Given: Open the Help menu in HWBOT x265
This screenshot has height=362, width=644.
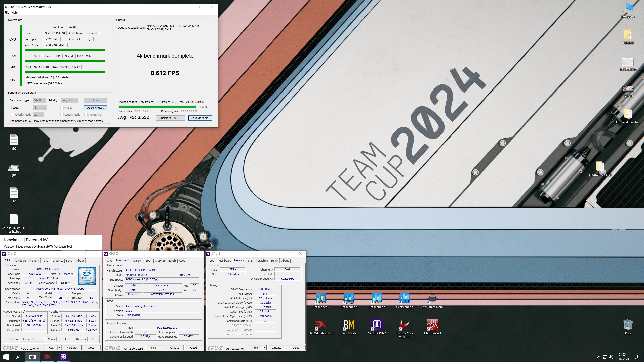Looking at the screenshot, I should (14, 13).
